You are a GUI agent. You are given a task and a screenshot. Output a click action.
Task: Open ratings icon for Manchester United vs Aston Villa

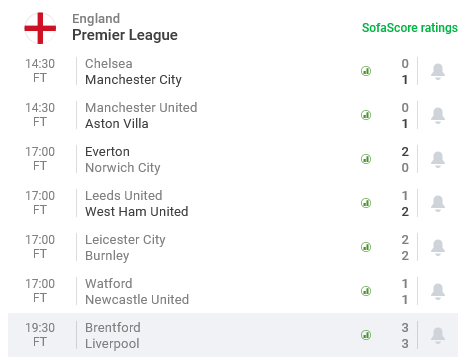pos(366,115)
